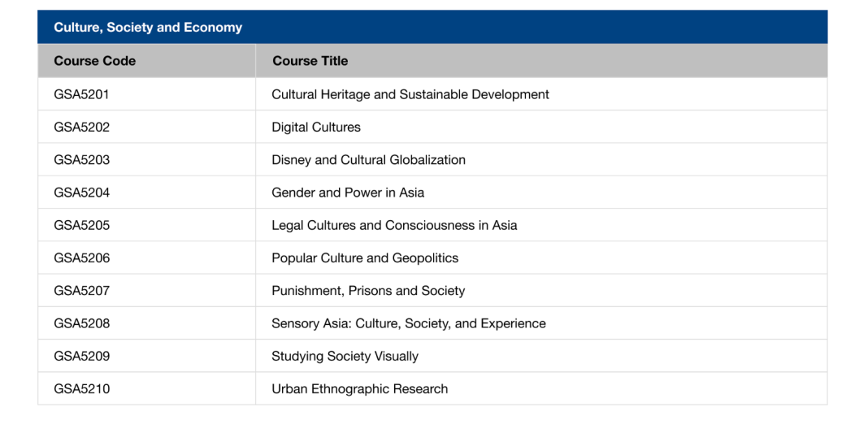Select Gender and Power in Asia

(347, 193)
